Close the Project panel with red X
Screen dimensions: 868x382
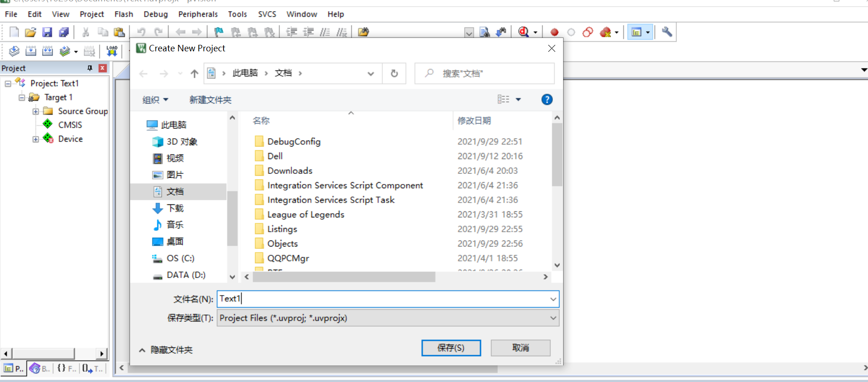click(103, 68)
